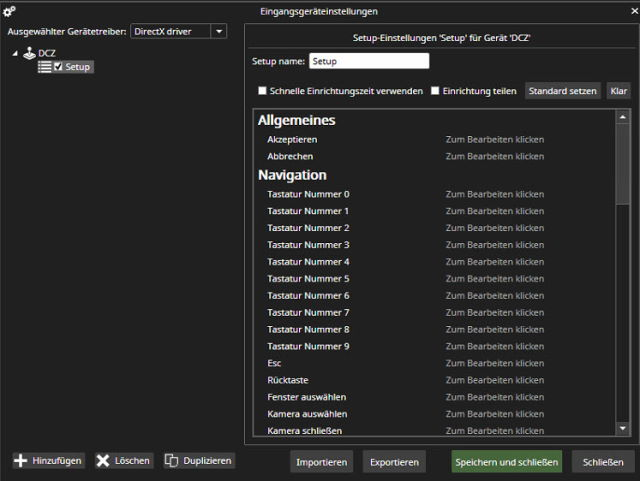Collapse the DCZ tree node
This screenshot has height=481, width=640.
(15, 53)
